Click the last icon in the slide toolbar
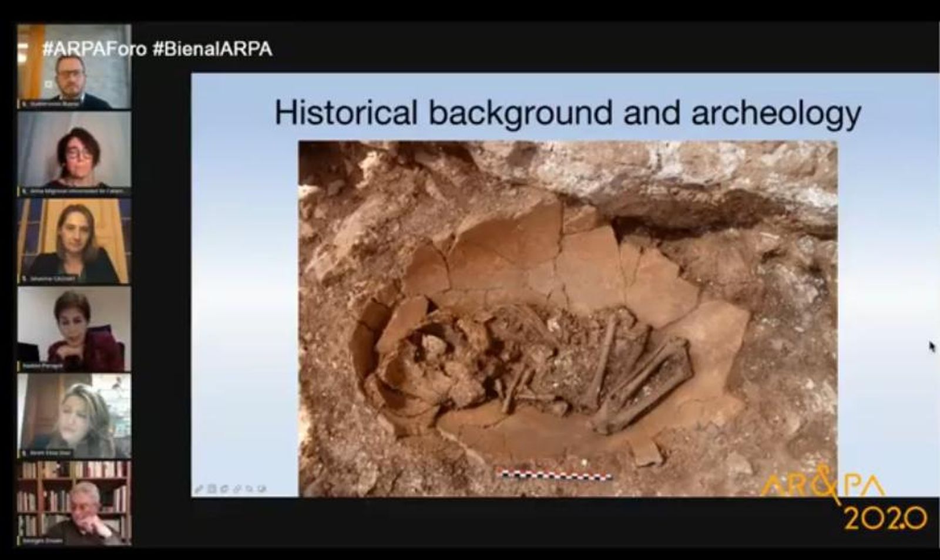Image resolution: width=940 pixels, height=560 pixels. 261,488
